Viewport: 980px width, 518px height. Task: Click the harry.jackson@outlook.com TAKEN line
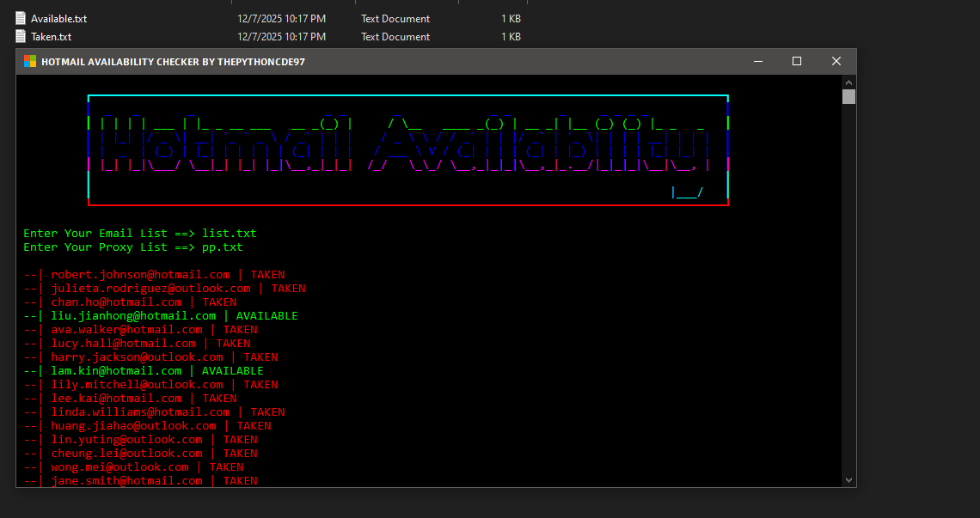[150, 357]
